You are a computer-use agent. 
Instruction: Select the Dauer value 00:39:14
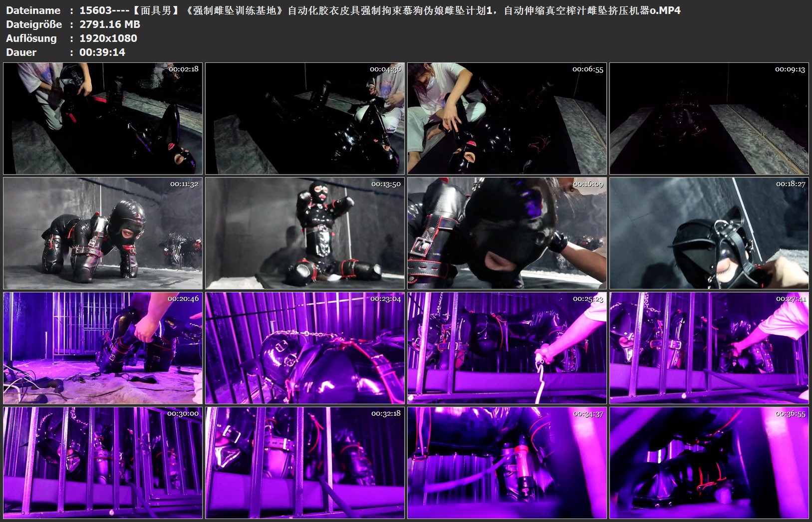(x=102, y=52)
